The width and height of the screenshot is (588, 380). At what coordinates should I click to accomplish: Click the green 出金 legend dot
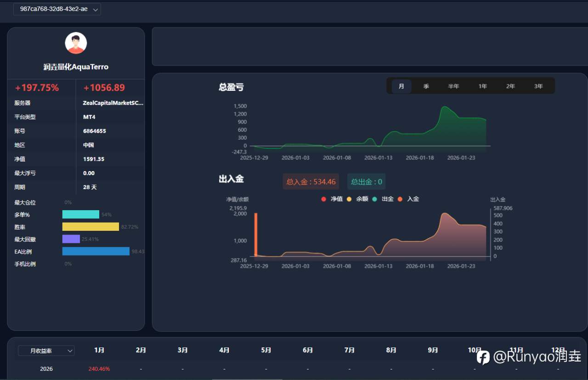pyautogui.click(x=374, y=199)
